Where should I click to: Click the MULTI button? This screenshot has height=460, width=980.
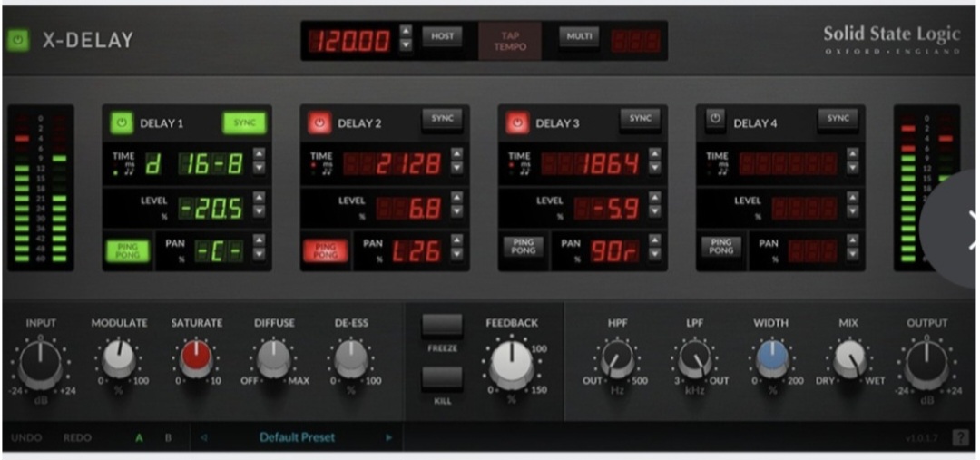(579, 36)
